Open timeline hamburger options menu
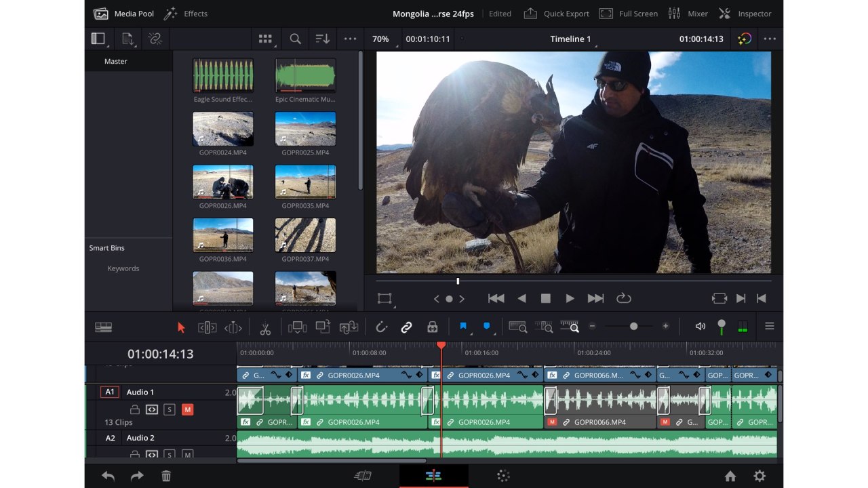The image size is (868, 488). click(770, 326)
